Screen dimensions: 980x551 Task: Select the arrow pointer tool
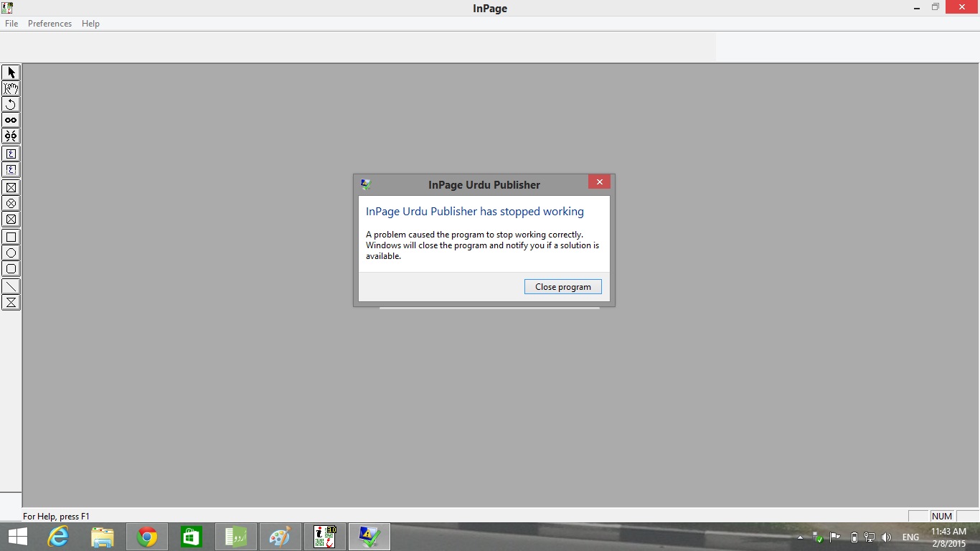point(11,72)
